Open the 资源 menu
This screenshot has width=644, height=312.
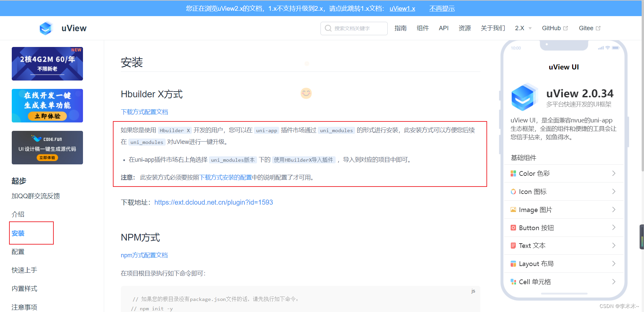click(x=465, y=28)
